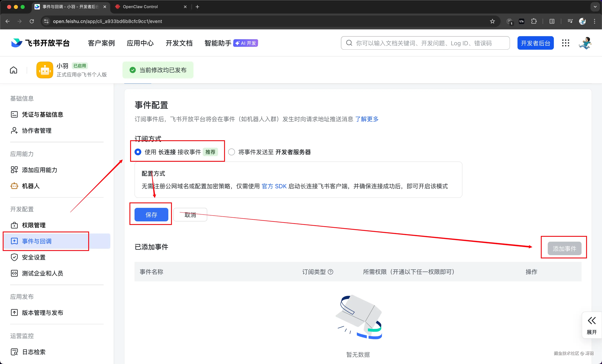Open the 官方 SDK link
The width and height of the screenshot is (602, 364).
(274, 186)
